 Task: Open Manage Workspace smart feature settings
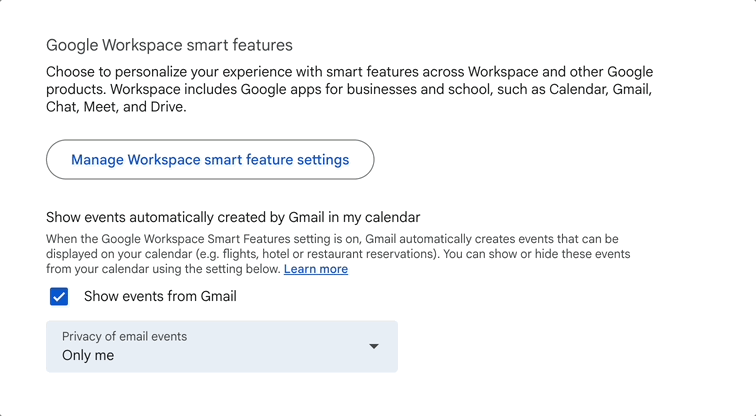coord(210,160)
